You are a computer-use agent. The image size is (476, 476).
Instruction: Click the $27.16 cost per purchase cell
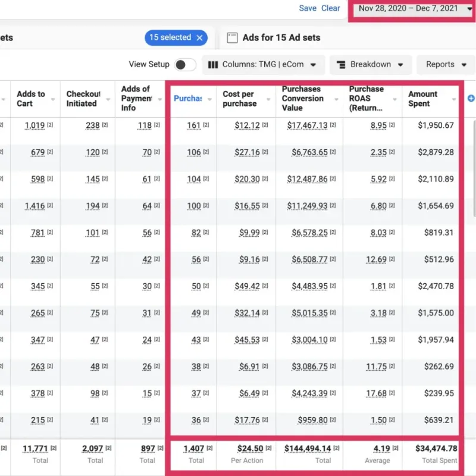(247, 152)
